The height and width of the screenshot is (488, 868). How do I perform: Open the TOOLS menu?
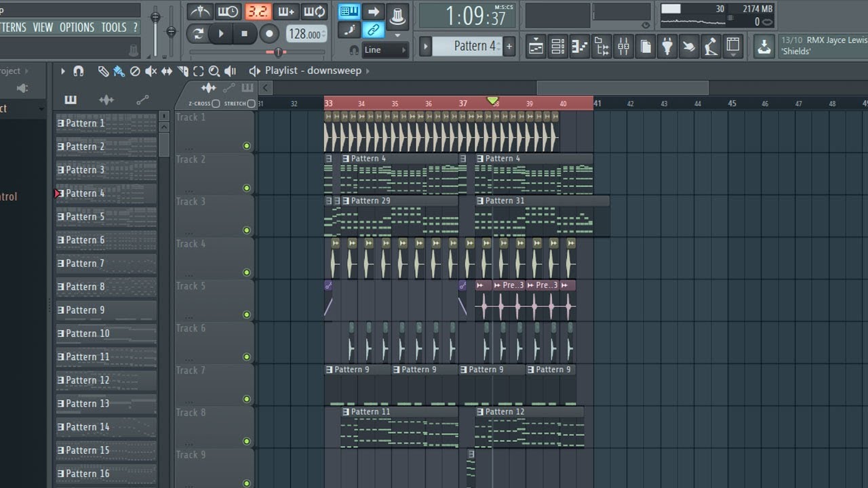113,27
